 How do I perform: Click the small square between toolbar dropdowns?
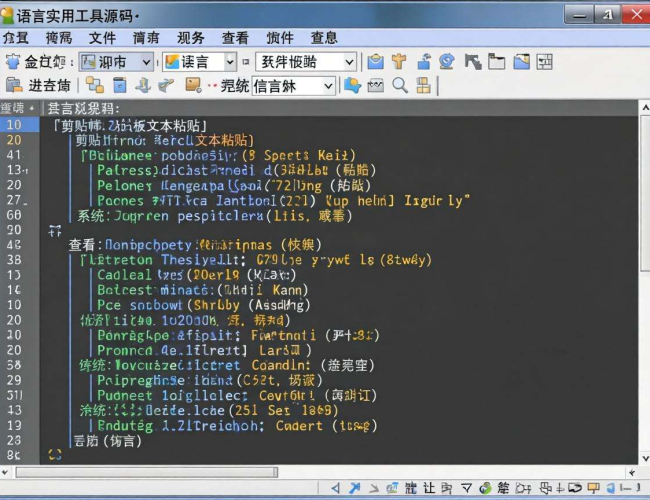point(246,62)
